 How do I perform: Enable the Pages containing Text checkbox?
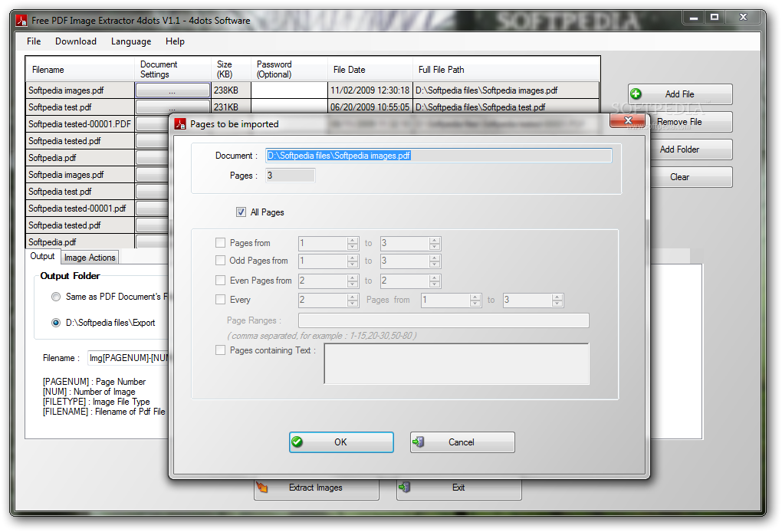[x=220, y=350]
